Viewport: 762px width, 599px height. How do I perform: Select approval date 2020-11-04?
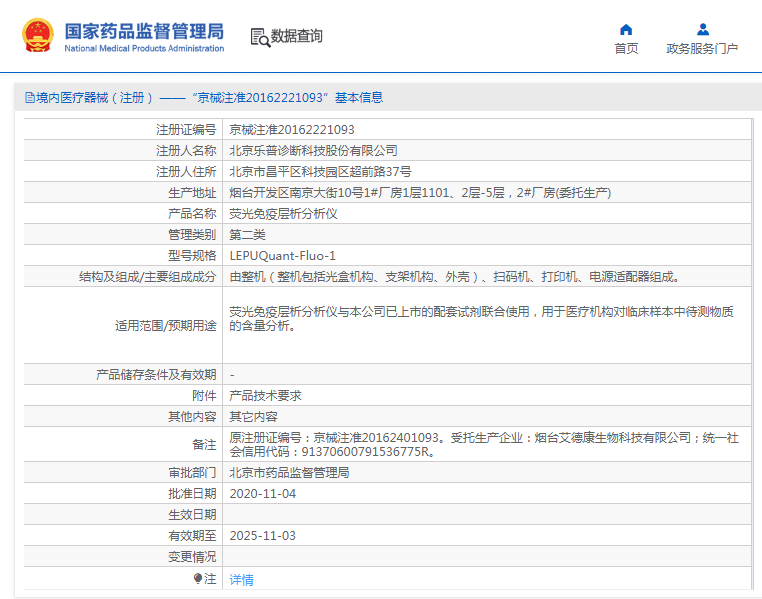pos(262,494)
